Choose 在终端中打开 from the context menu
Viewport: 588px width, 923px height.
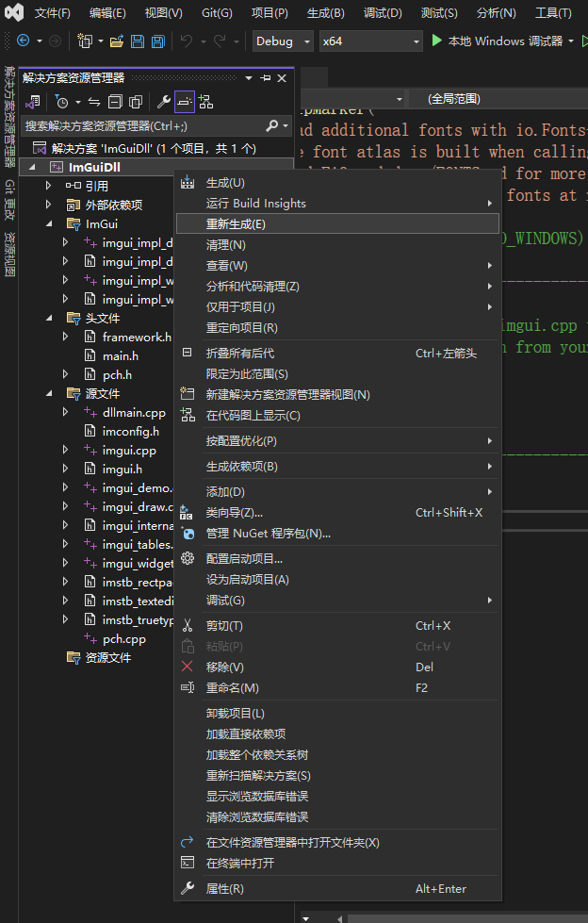(338, 863)
